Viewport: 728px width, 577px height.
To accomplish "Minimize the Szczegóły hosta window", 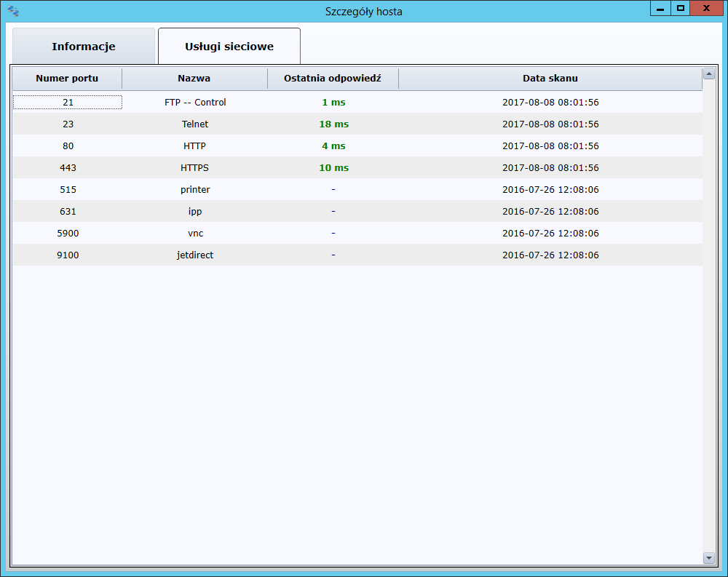I will (660, 8).
